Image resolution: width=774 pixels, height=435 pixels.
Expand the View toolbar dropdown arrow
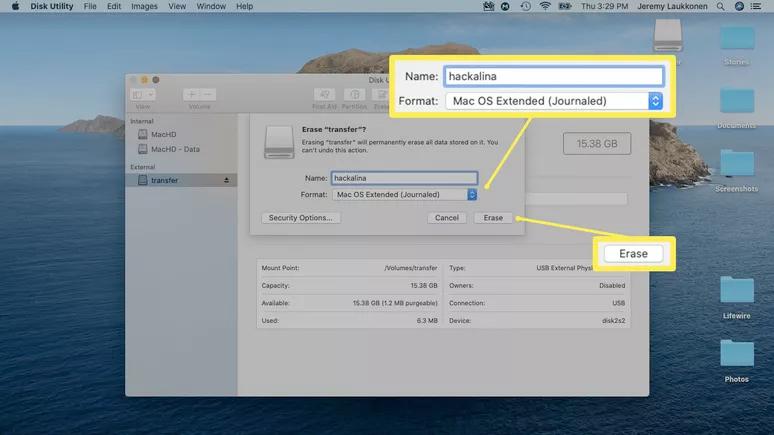(x=151, y=94)
